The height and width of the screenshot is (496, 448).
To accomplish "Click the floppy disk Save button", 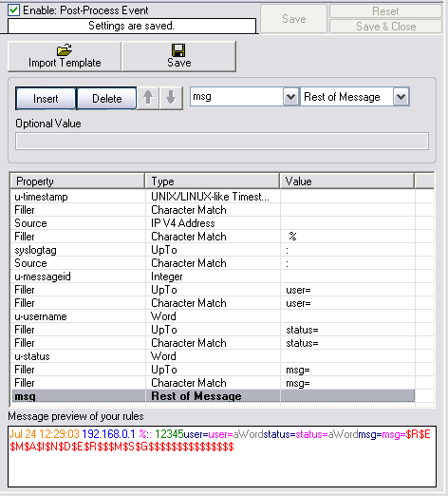I will pos(178,56).
